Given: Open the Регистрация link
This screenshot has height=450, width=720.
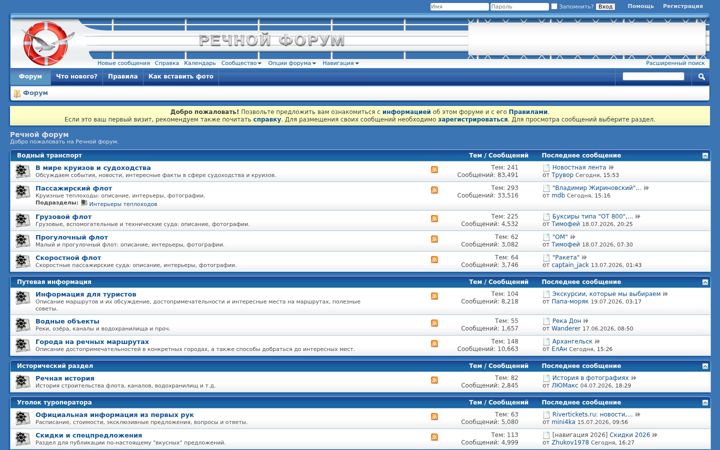Looking at the screenshot, I should coord(683,6).
